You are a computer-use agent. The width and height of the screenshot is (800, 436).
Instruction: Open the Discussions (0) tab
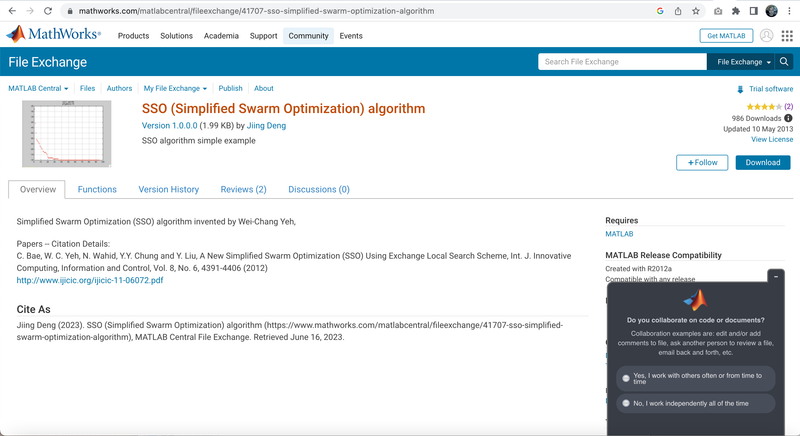319,189
